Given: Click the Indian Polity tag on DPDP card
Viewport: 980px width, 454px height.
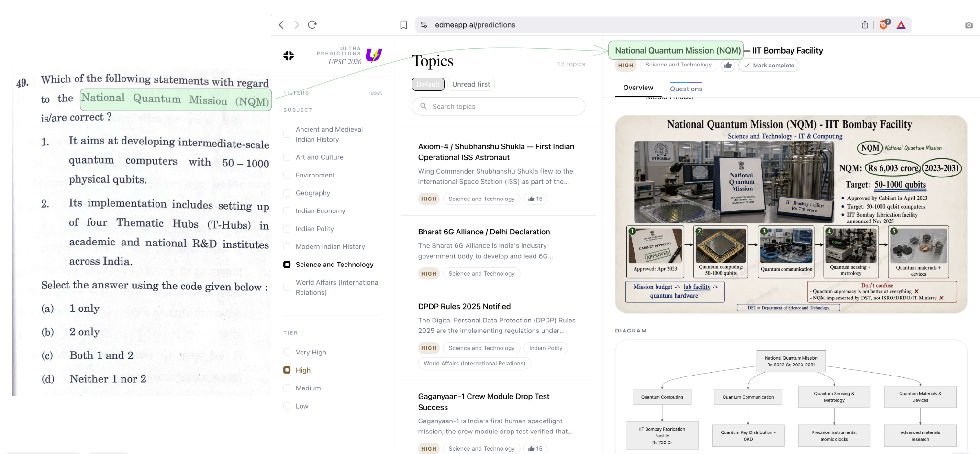Looking at the screenshot, I should pos(546,348).
